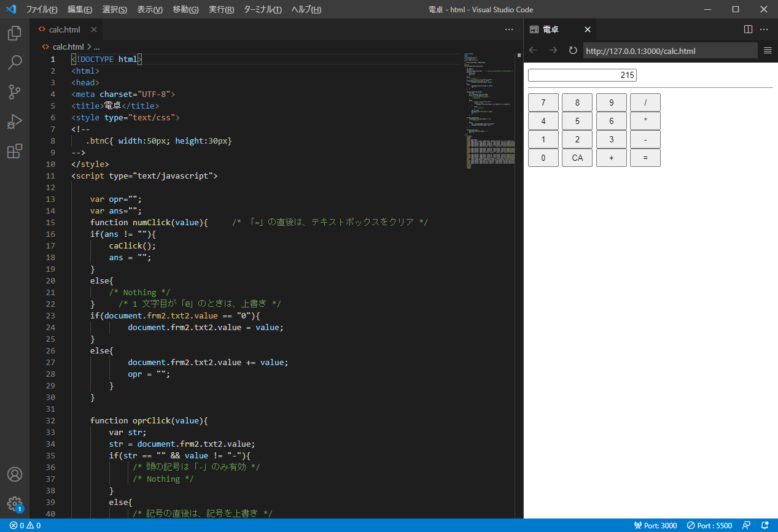Click the split editor icon near the browser tab
Viewport: 778px width, 532px height.
pyautogui.click(x=747, y=29)
